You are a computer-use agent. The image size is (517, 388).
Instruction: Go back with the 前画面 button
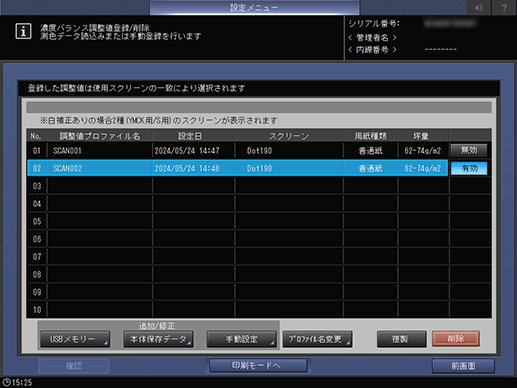pos(463,366)
